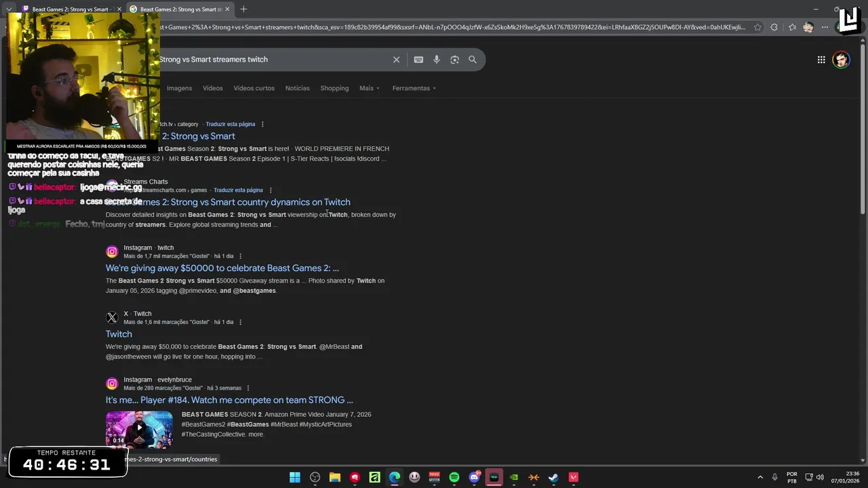Open the NVIDIA app from the taskbar
Screen dimensions: 868x488
(x=514, y=477)
